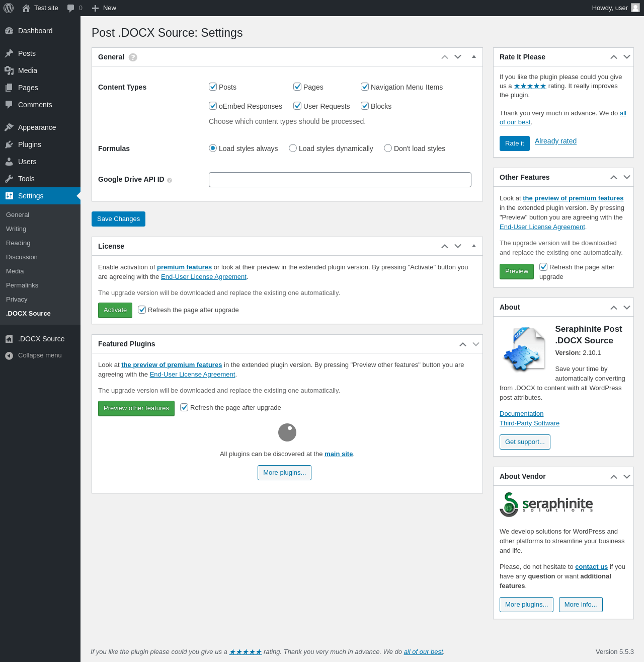Viewport: 644px width, 662px height.
Task: Collapse the License panel with triangle toggle
Action: click(x=474, y=246)
